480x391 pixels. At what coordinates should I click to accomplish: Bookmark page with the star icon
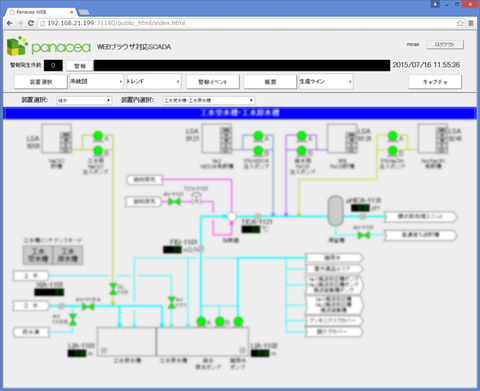(x=460, y=23)
